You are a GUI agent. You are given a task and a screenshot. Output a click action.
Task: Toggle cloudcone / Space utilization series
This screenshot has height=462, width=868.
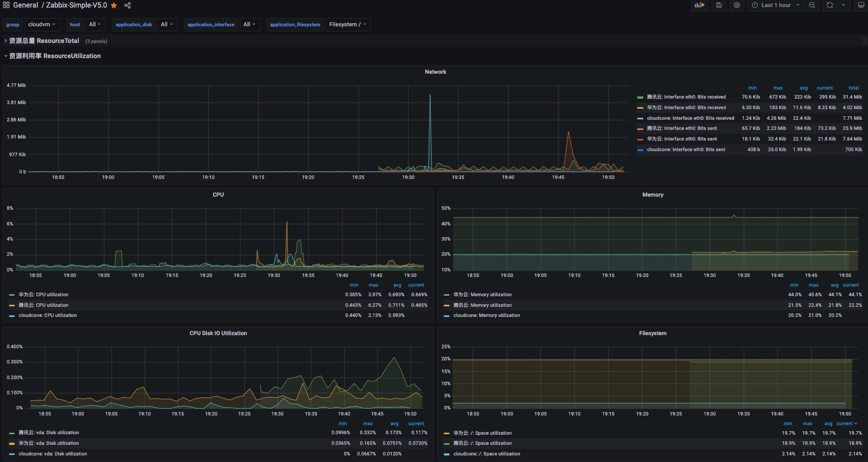tap(486, 454)
